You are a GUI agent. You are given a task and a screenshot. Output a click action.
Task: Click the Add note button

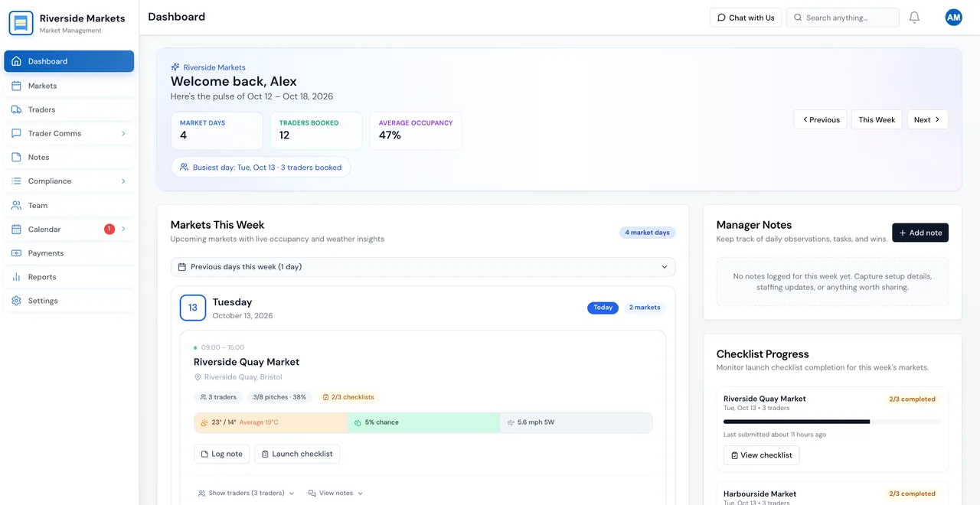(x=920, y=233)
